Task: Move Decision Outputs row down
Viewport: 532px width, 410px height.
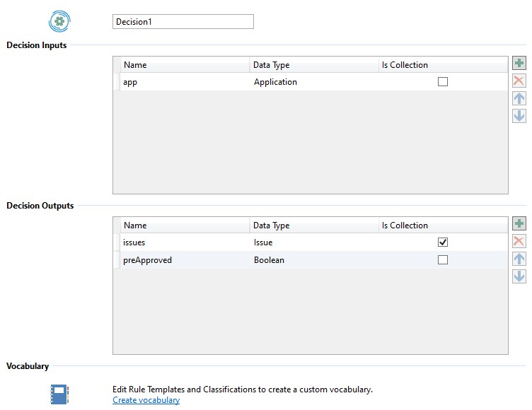Action: click(519, 276)
